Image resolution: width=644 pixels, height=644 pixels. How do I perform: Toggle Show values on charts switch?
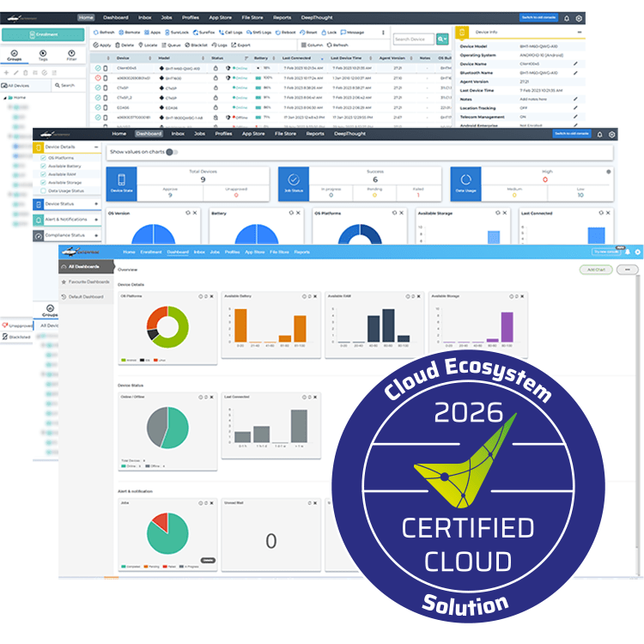172,152
